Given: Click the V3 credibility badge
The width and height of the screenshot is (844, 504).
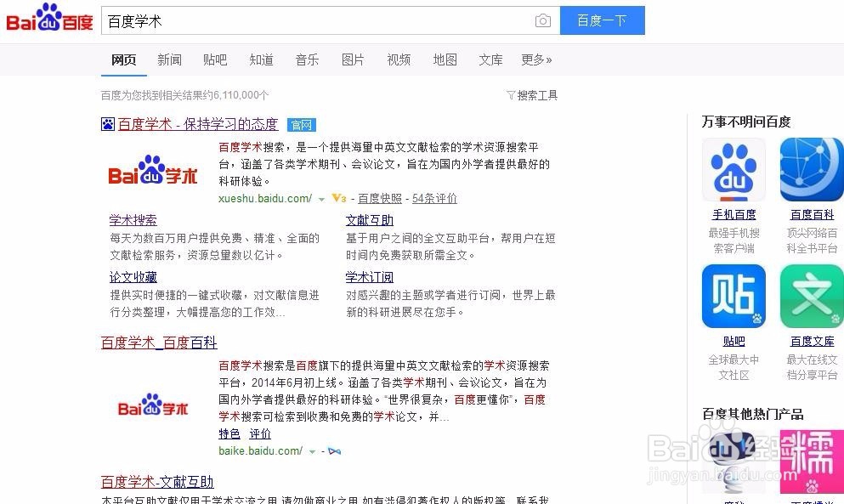Looking at the screenshot, I should click(x=338, y=198).
